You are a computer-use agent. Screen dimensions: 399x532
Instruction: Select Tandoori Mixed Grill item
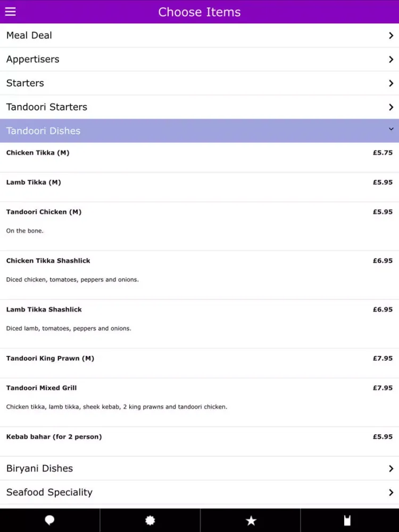[x=199, y=402]
